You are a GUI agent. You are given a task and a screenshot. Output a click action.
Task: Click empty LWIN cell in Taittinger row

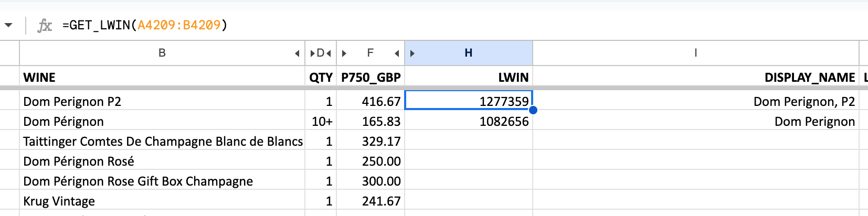(x=469, y=141)
